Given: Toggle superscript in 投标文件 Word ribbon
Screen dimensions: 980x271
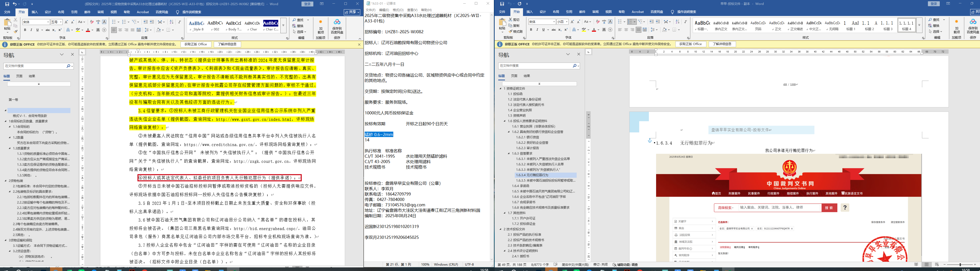Looking at the screenshot, I should [x=566, y=30].
